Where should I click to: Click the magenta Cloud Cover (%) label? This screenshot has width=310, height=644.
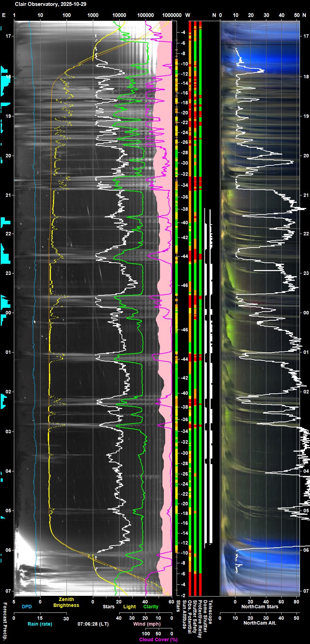(158, 639)
